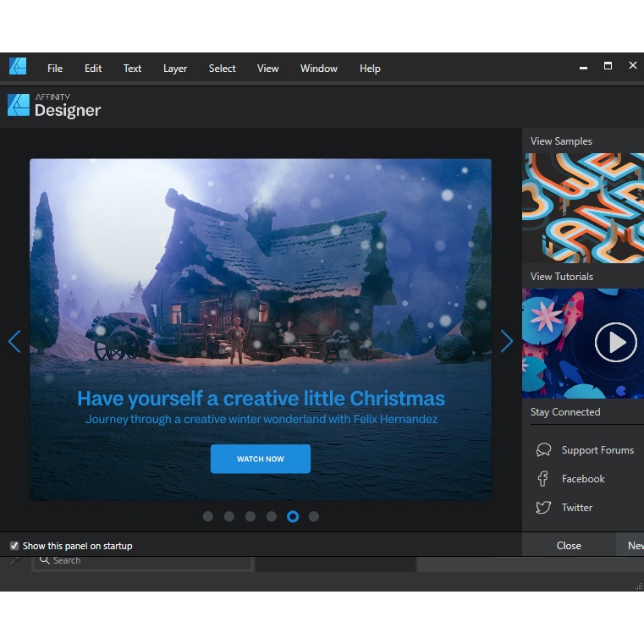
Task: Open the File menu
Action: [55, 69]
